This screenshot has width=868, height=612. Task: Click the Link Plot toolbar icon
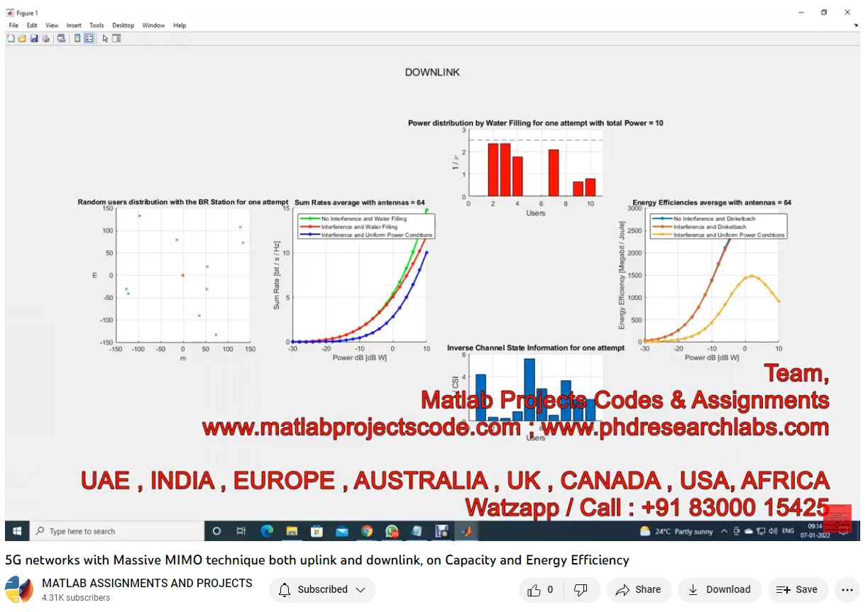(62, 38)
